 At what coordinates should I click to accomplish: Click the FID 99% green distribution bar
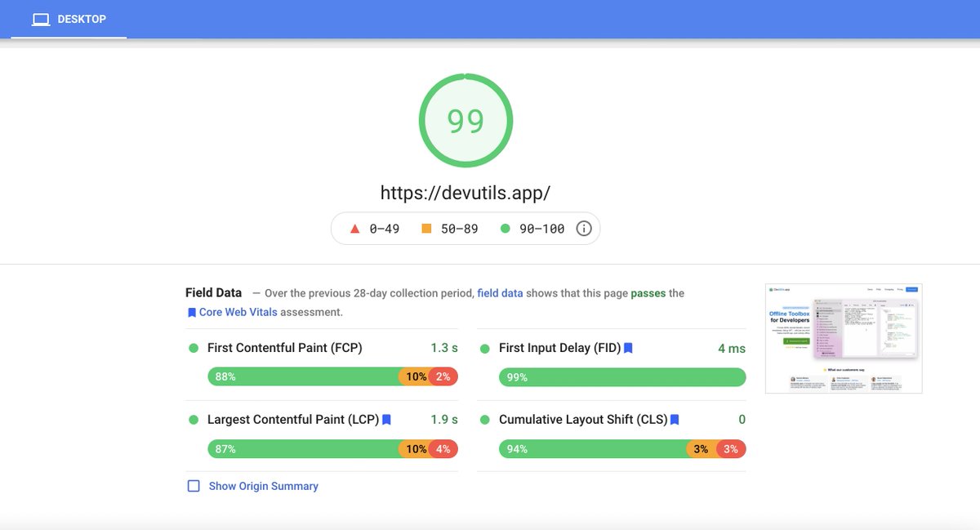point(622,376)
